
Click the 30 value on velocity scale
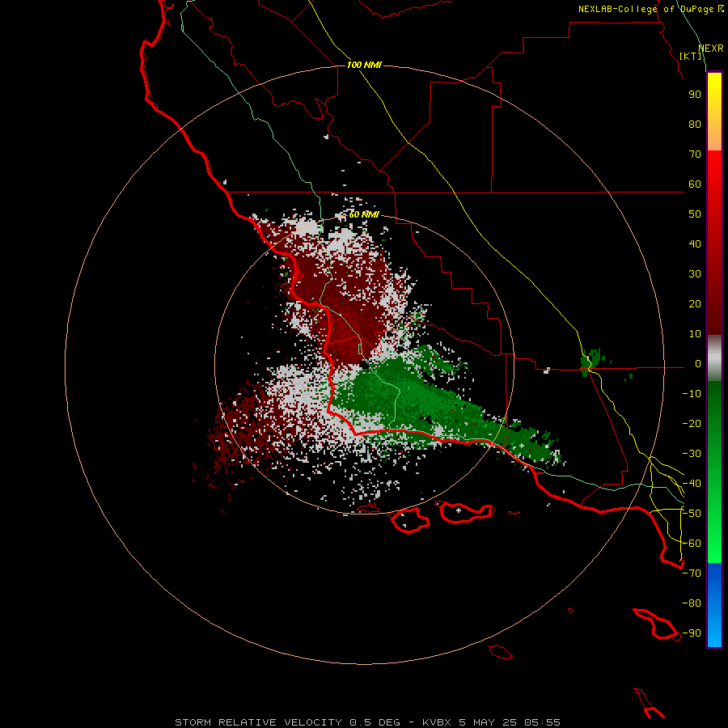click(x=695, y=274)
